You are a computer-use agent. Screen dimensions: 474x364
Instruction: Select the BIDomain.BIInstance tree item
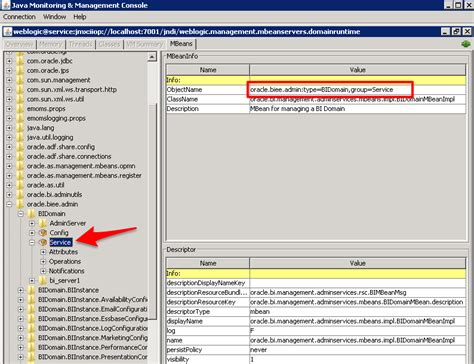pyautogui.click(x=68, y=290)
